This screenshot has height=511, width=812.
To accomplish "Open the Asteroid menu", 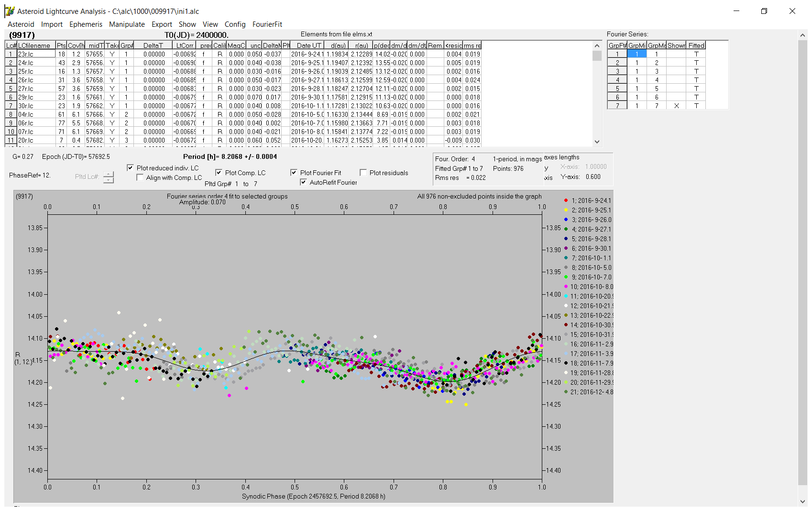I will [x=21, y=24].
